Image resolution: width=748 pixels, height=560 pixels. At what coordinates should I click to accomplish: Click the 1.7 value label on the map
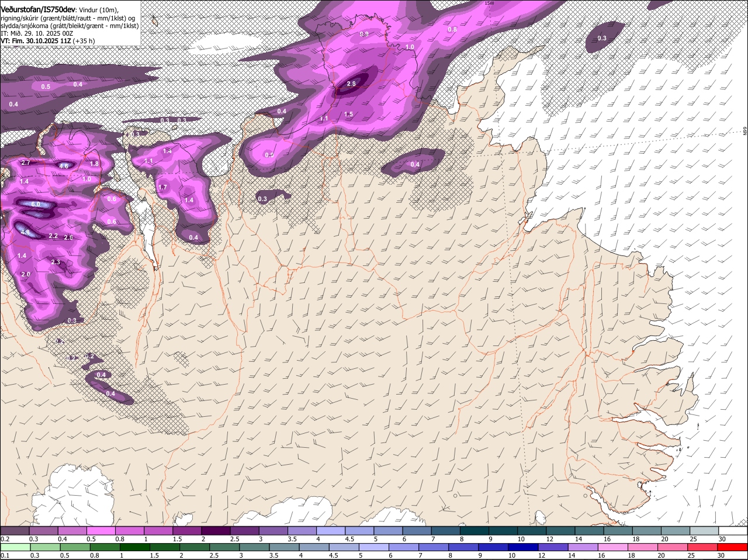click(163, 188)
